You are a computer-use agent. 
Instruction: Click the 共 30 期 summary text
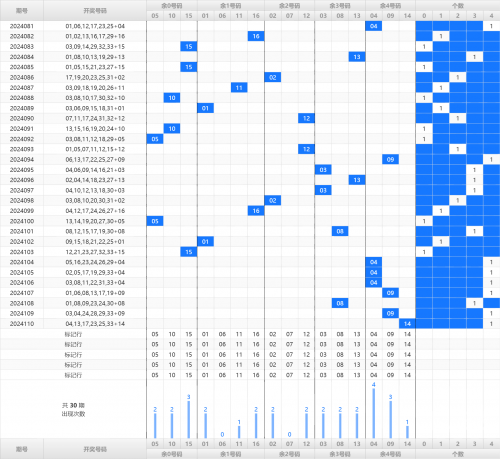tap(73, 405)
